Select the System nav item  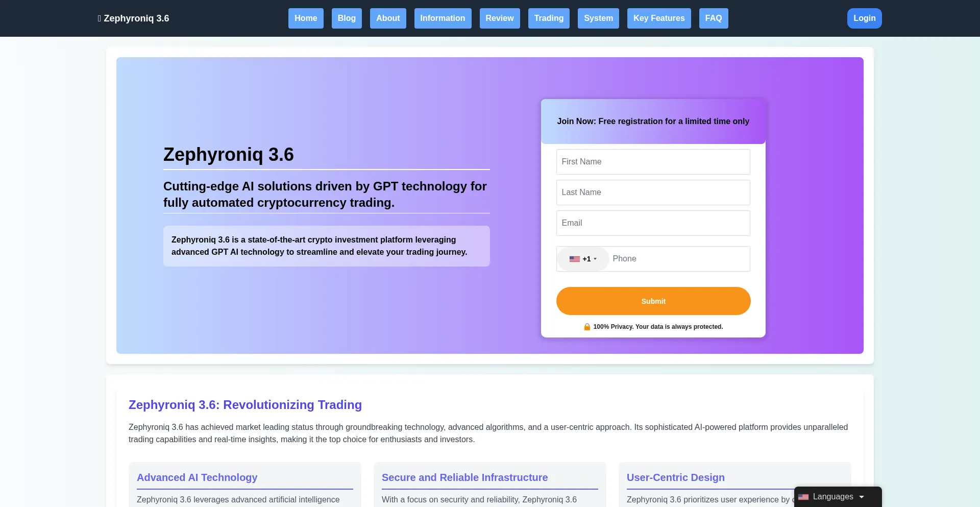(x=598, y=18)
